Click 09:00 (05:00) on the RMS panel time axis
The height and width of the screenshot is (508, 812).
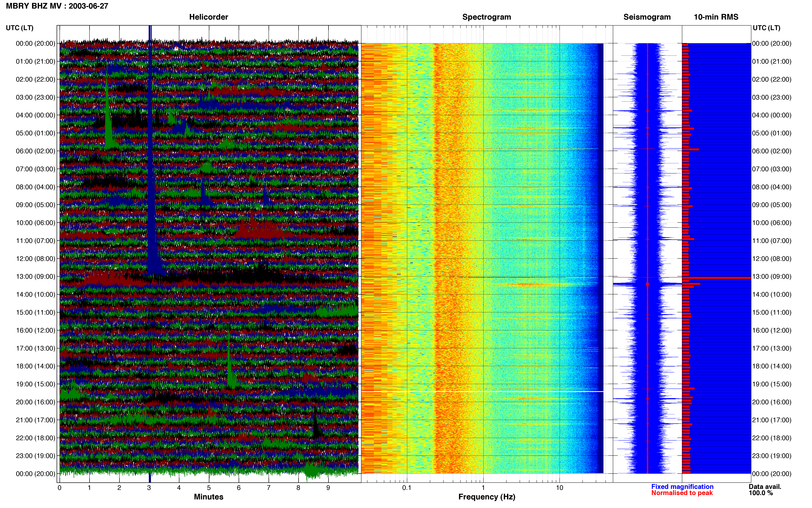coord(772,205)
